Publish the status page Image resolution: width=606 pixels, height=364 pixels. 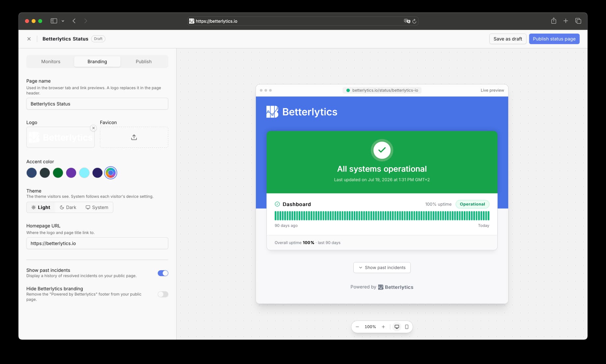click(554, 39)
